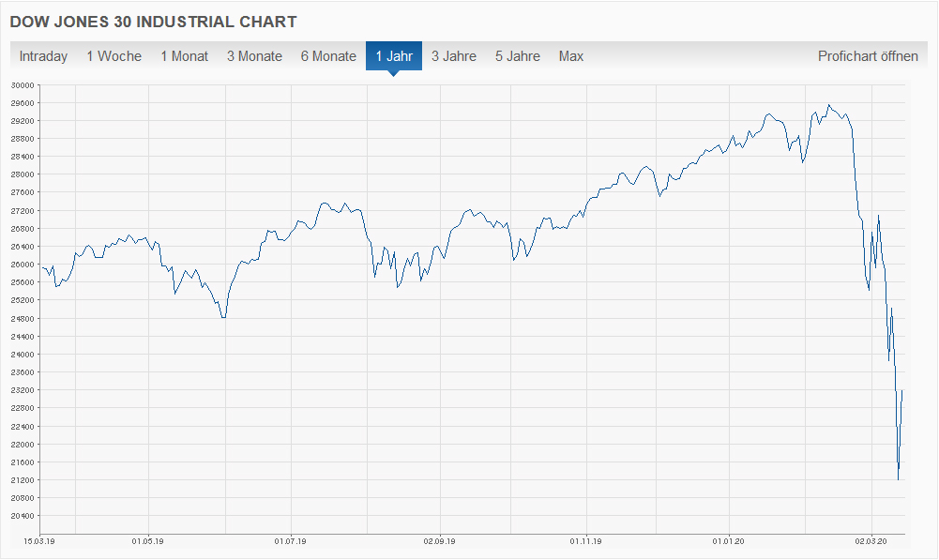Click the 01.11.19 date axis label

pyautogui.click(x=585, y=540)
